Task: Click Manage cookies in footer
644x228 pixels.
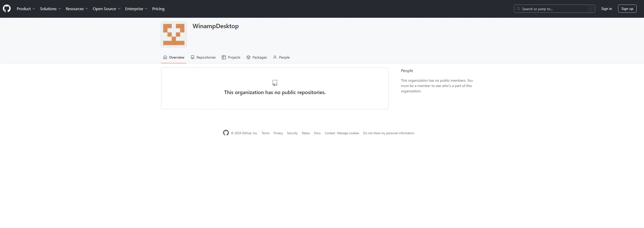Action: pyautogui.click(x=348, y=133)
